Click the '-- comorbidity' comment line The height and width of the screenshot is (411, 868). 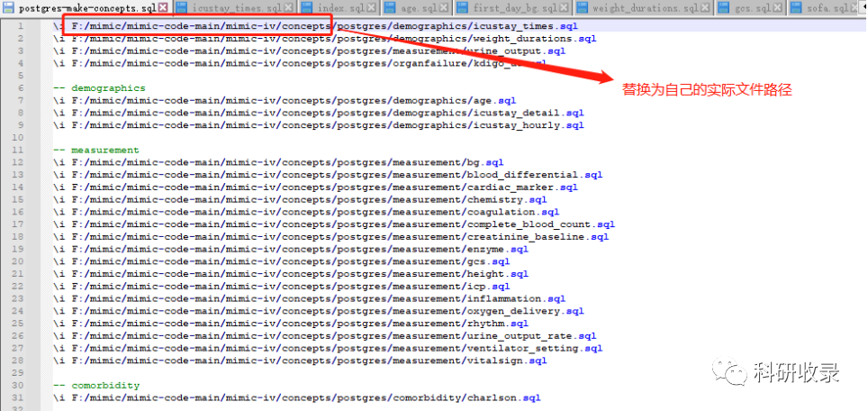96,386
